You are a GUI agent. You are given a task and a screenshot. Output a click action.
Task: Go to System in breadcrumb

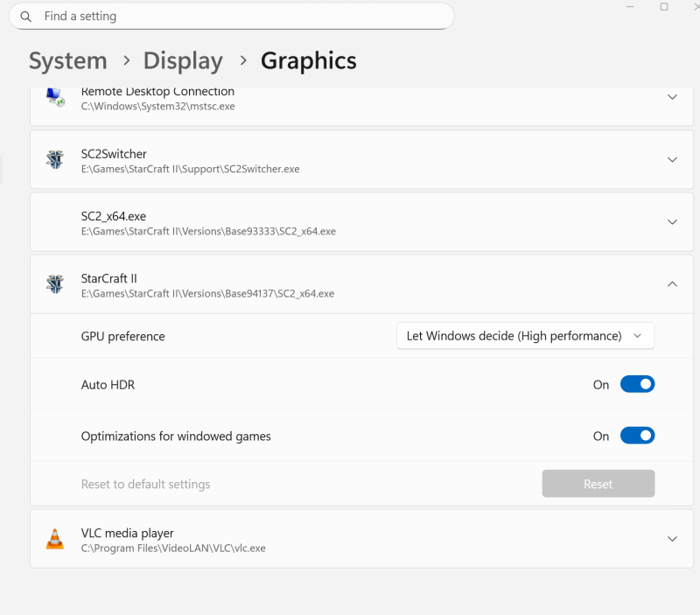68,60
